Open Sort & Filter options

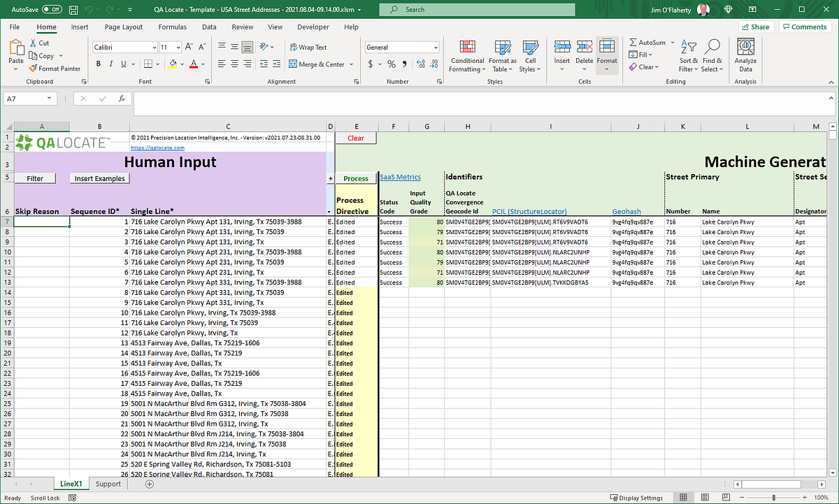click(x=688, y=56)
